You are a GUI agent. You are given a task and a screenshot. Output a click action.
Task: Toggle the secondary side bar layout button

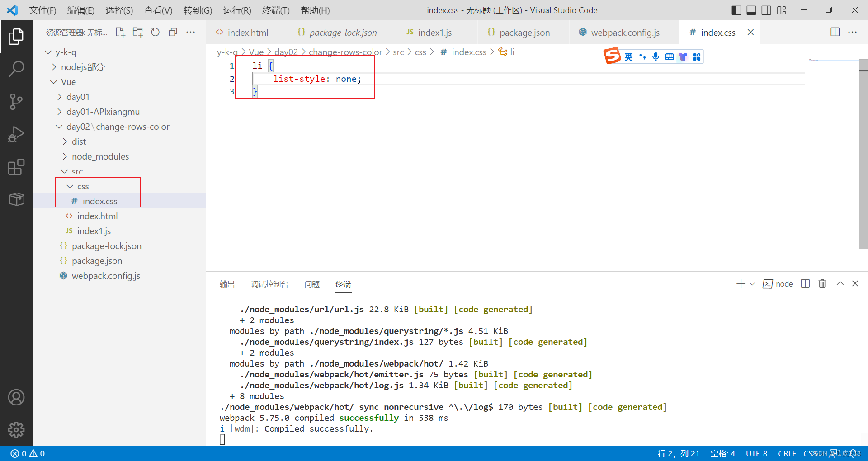pos(766,10)
